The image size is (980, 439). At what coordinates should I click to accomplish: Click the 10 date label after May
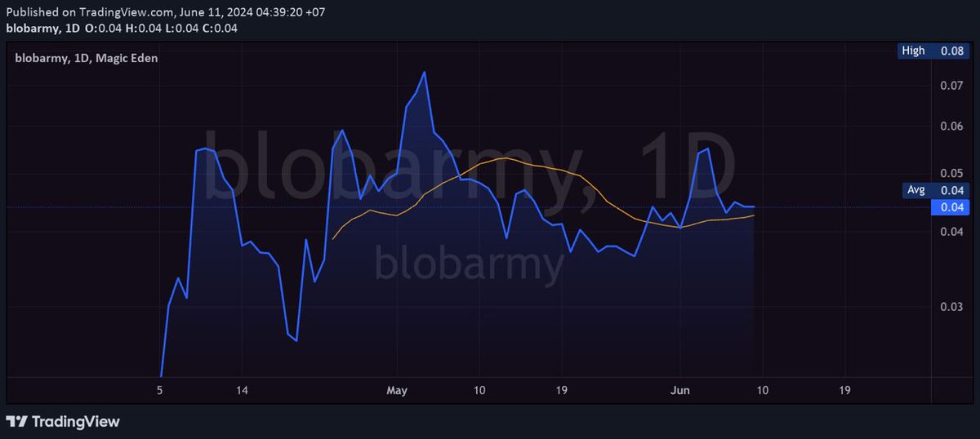479,390
